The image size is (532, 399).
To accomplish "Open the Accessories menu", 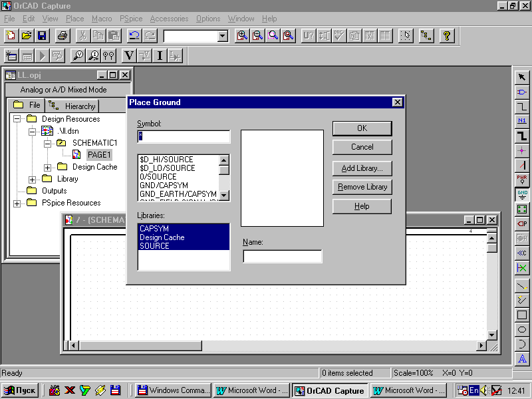I will [169, 19].
